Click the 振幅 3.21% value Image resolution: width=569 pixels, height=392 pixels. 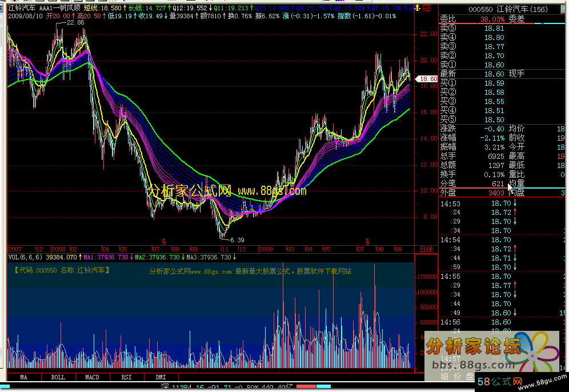tap(494, 147)
